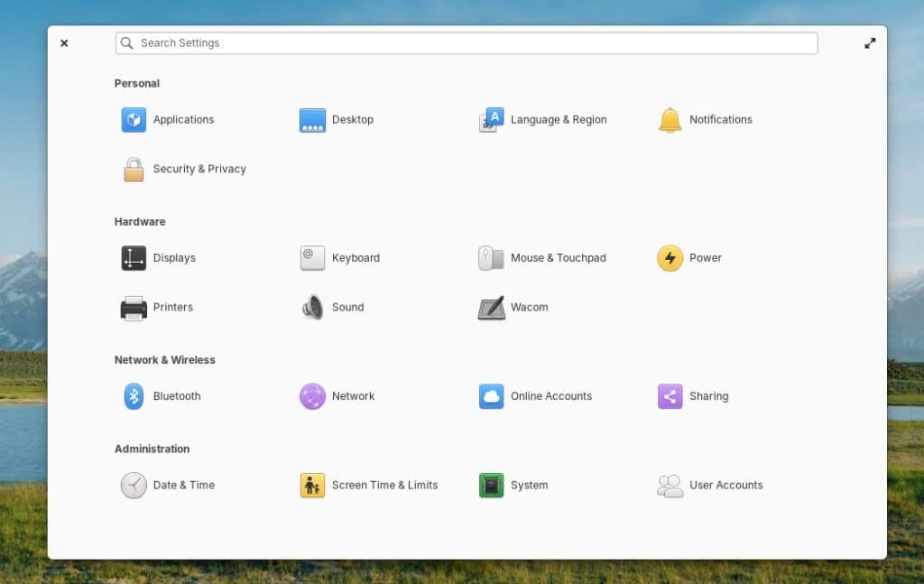Open Security & Privacy settings
Screen dimensions: 924x584
tap(183, 169)
